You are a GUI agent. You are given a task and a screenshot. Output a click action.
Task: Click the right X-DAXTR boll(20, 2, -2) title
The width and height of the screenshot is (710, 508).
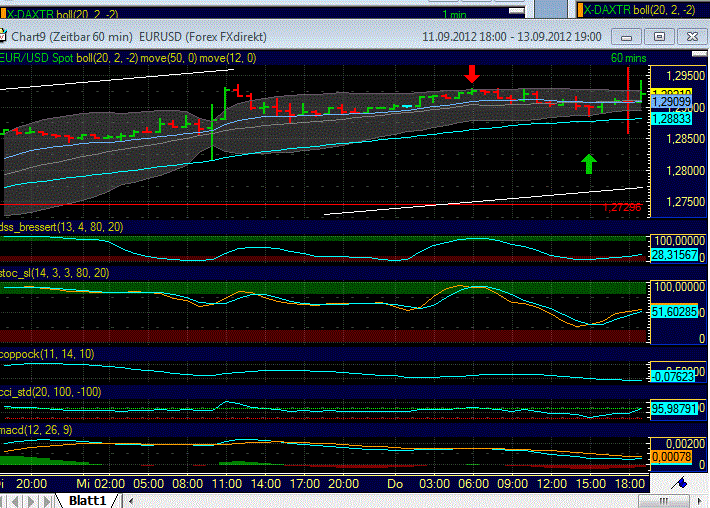[639, 10]
